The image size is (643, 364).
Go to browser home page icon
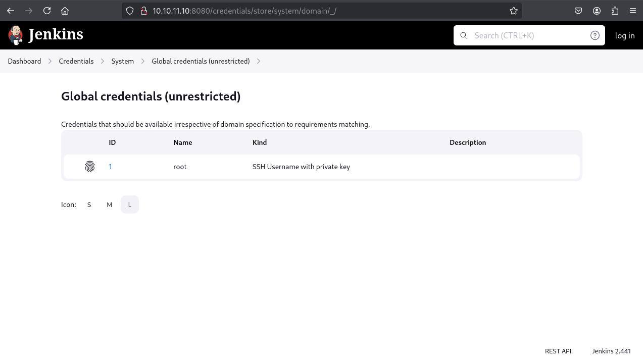65,11
